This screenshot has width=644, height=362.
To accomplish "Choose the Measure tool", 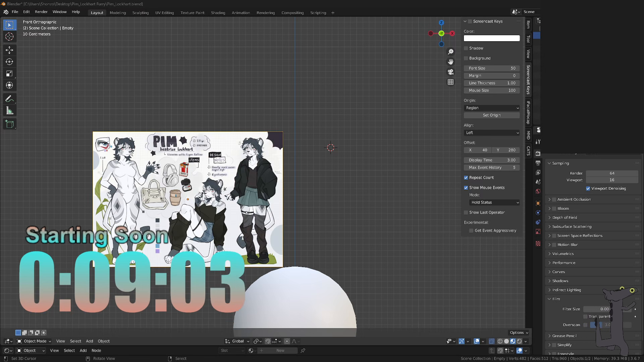I will coord(9,111).
